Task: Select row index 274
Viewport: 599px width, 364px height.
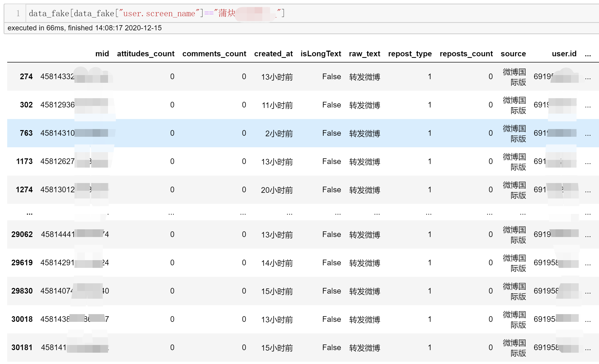Action: click(x=26, y=77)
